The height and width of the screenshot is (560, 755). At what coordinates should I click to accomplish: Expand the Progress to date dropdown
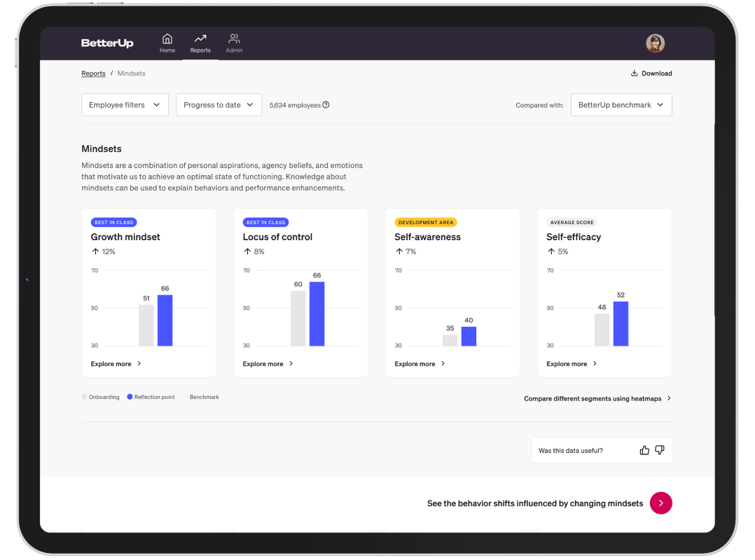(219, 105)
